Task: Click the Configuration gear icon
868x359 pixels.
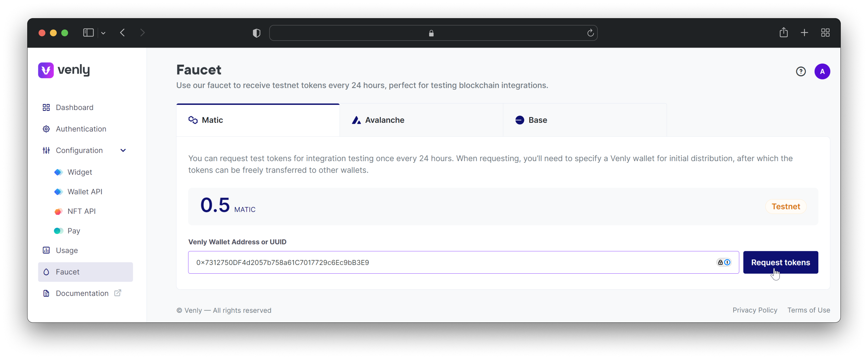Action: click(x=47, y=150)
